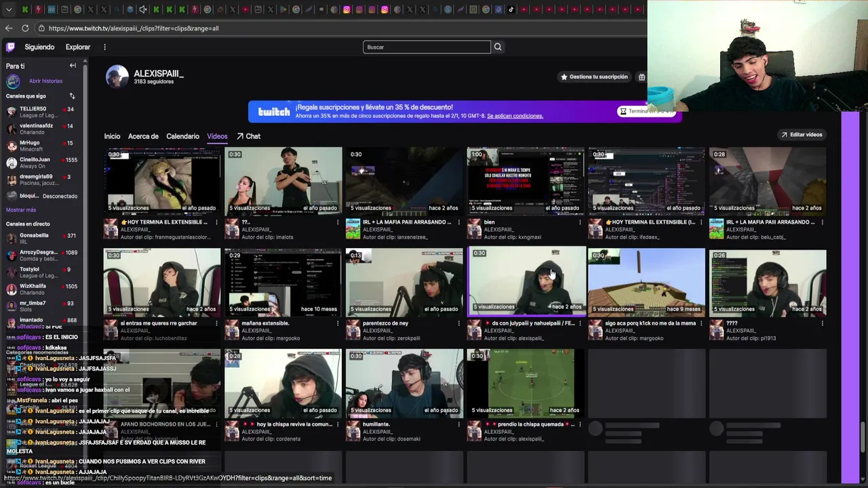Screen dimensions: 868x488
Task: Open the 'parentezco de ney' clip title
Action: (x=385, y=323)
